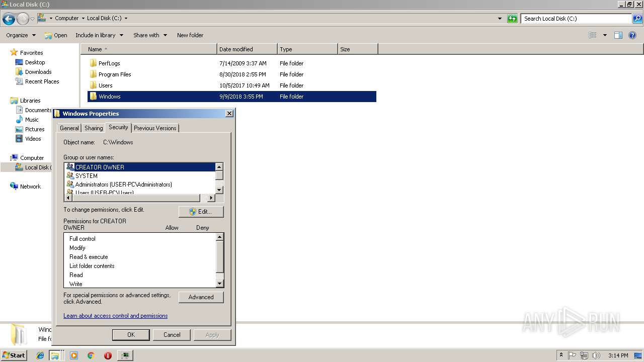The height and width of the screenshot is (362, 644).
Task: Click the Music library icon
Action: click(x=19, y=120)
